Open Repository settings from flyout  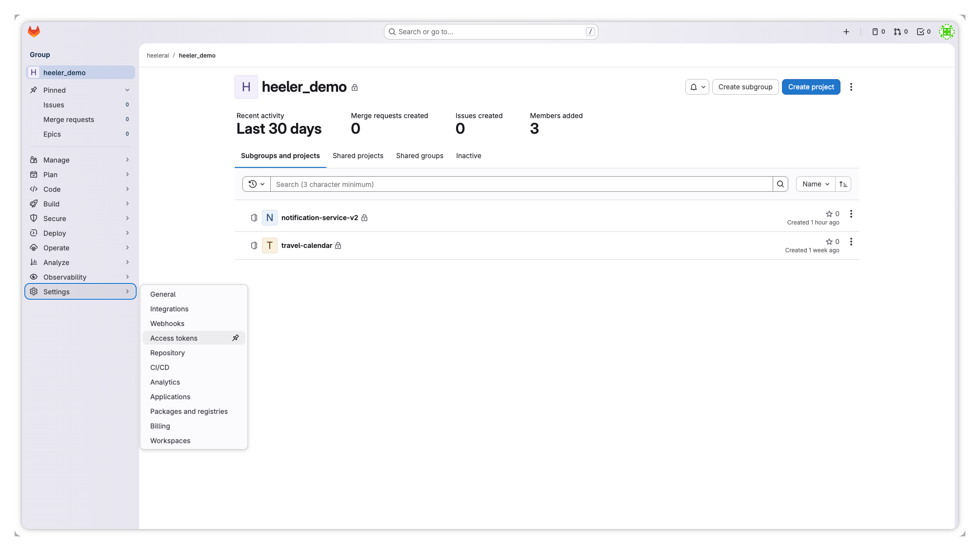click(x=194, y=353)
